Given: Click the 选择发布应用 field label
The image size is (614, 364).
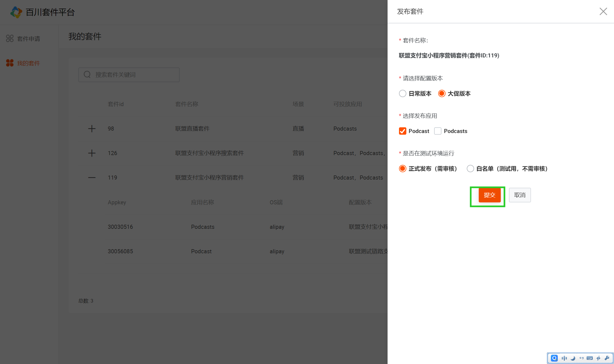Looking at the screenshot, I should pyautogui.click(x=420, y=116).
